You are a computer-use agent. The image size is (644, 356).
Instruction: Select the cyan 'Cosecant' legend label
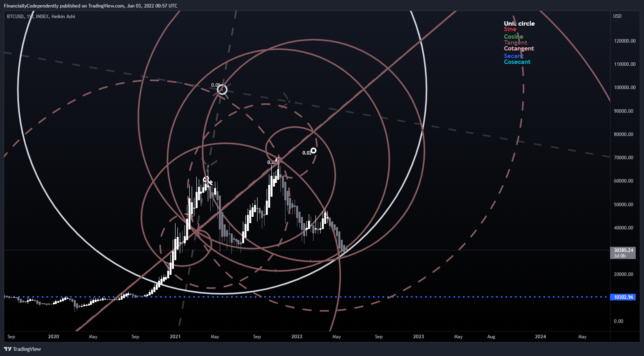pyautogui.click(x=517, y=62)
